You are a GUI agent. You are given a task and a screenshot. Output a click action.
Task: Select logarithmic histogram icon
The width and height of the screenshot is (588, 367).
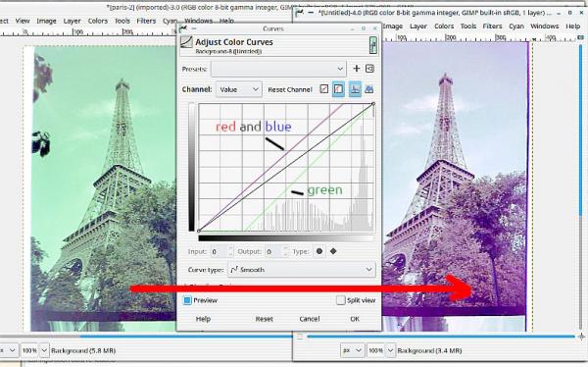point(369,89)
